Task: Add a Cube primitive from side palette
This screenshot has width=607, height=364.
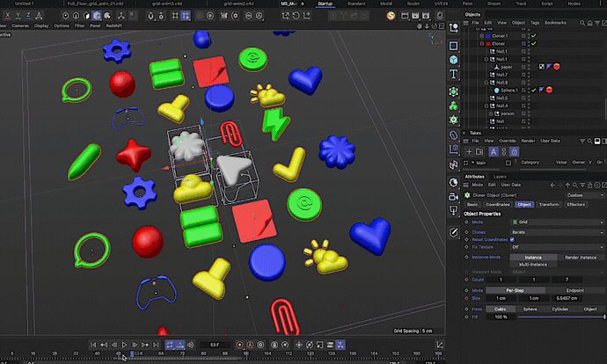Action: click(x=453, y=60)
